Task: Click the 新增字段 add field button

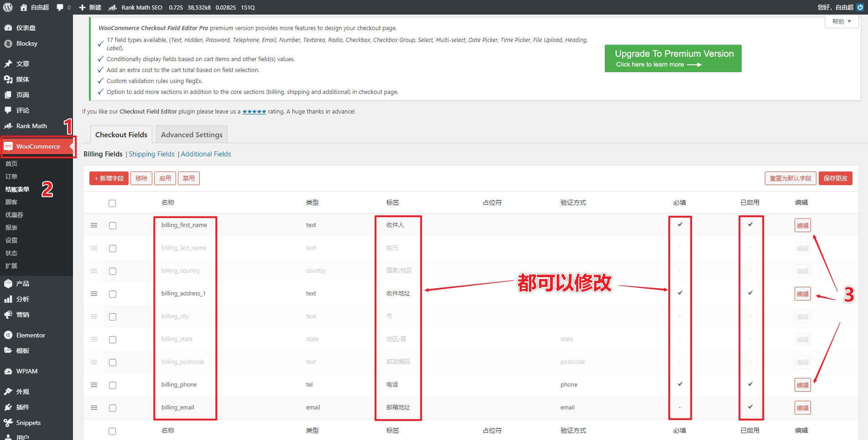Action: tap(109, 178)
